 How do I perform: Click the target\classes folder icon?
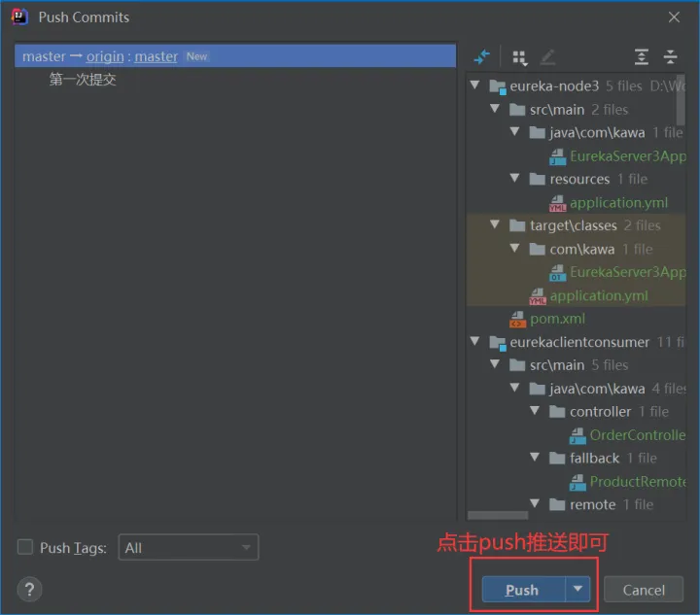[517, 225]
